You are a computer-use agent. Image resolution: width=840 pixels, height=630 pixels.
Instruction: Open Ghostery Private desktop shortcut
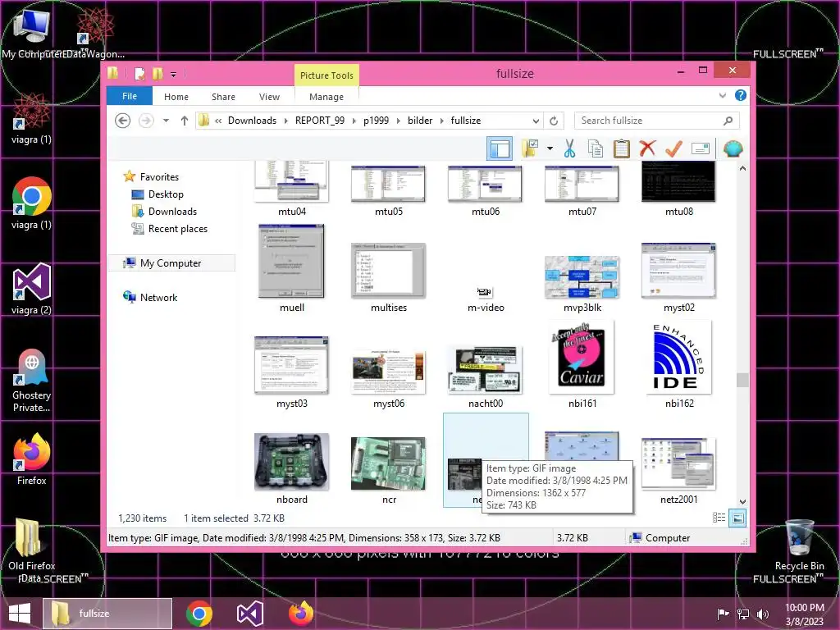point(32,380)
